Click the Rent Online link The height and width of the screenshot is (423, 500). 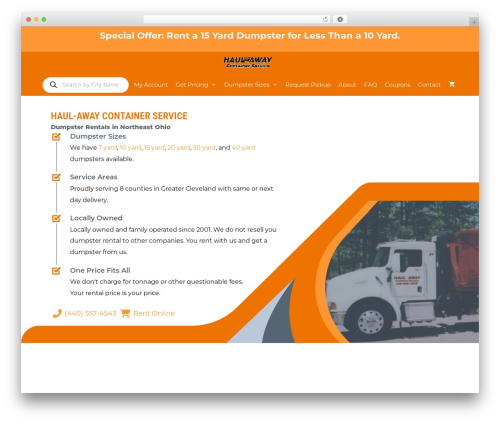pos(154,313)
